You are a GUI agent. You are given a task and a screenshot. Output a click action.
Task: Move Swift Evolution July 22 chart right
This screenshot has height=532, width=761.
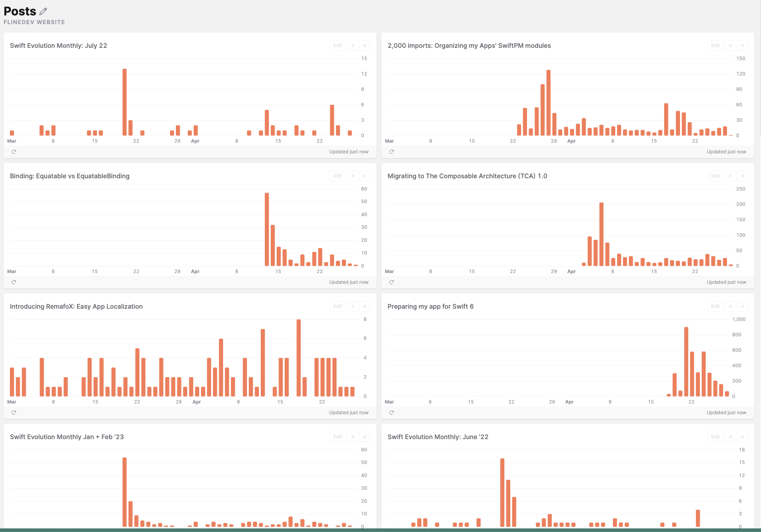[364, 45]
